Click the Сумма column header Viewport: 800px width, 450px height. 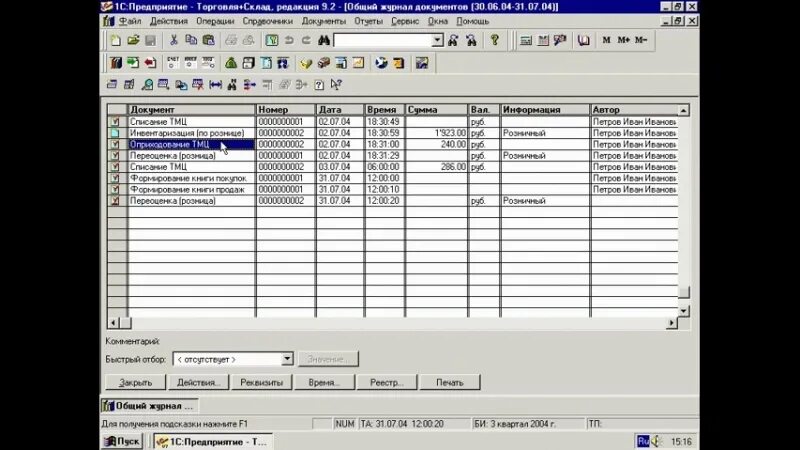click(x=436, y=110)
